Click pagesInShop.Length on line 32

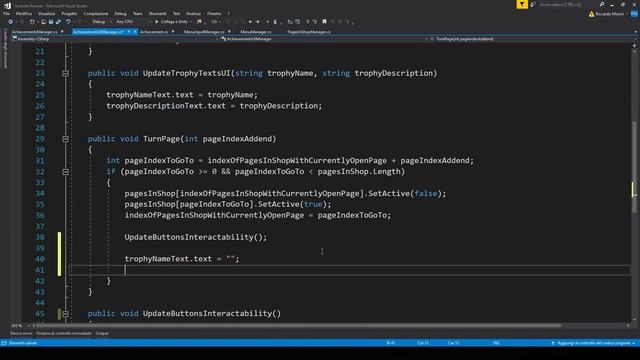pos(359,171)
